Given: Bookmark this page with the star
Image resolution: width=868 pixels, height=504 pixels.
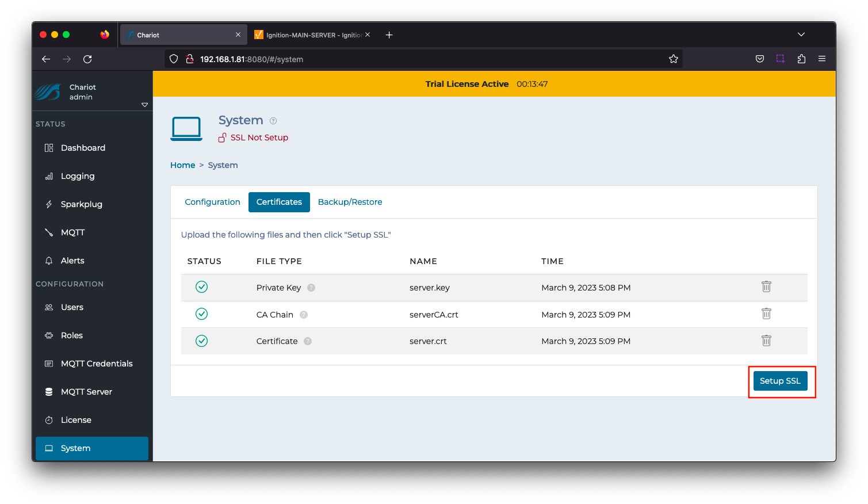Looking at the screenshot, I should (x=674, y=59).
